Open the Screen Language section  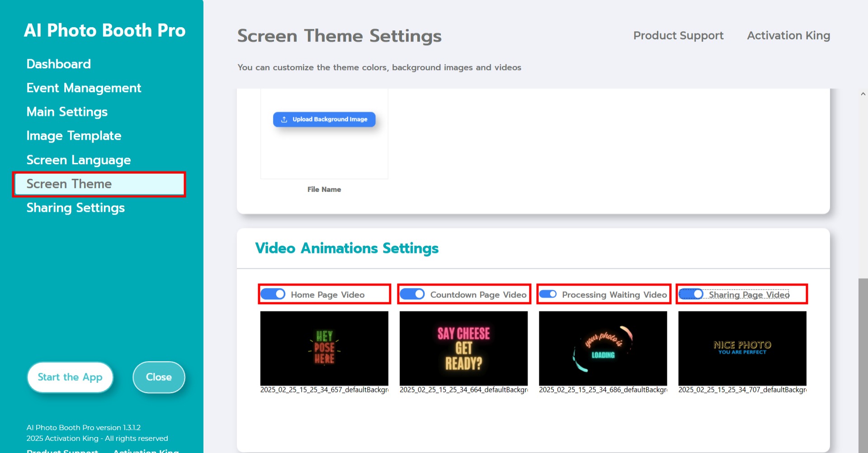pyautogui.click(x=79, y=160)
